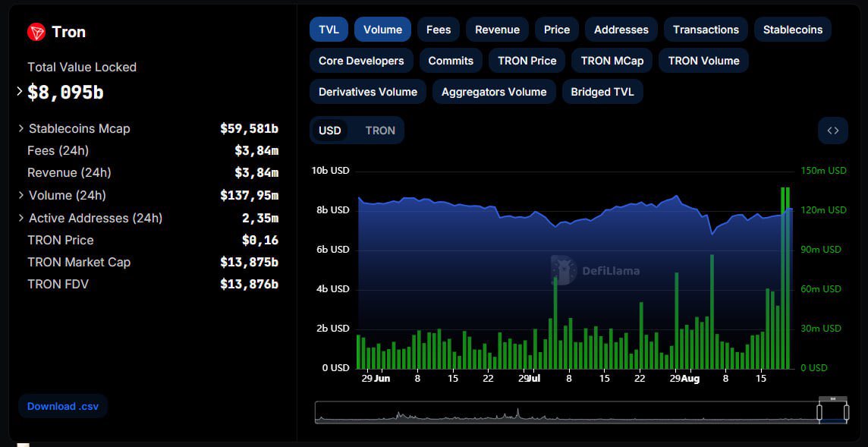868x447 pixels.
Task: Click the TRON FDV label
Action: [x=58, y=284]
